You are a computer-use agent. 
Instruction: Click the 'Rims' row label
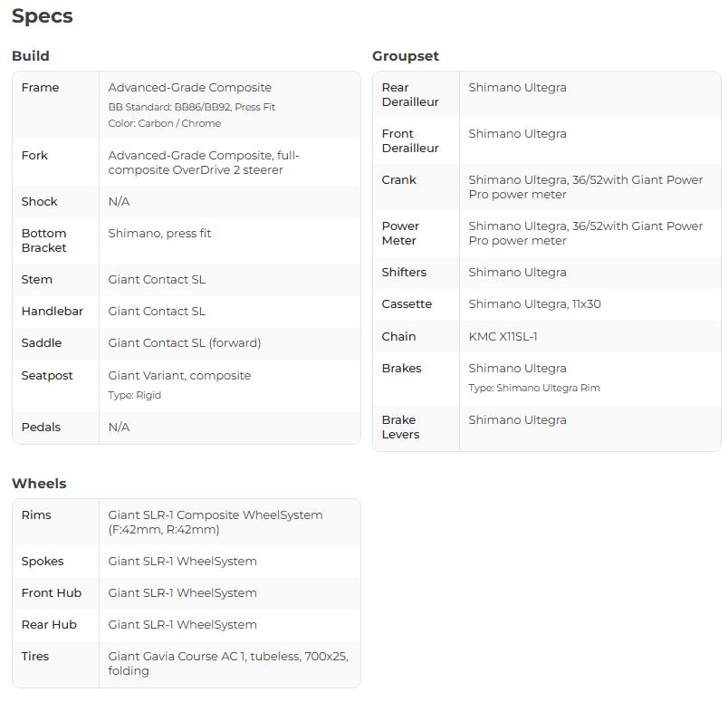(36, 515)
